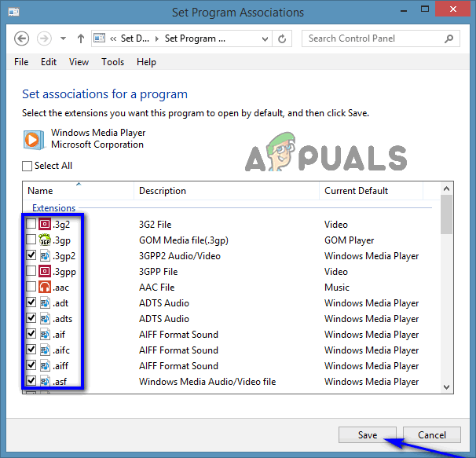Open the window system menu icon

(13, 12)
